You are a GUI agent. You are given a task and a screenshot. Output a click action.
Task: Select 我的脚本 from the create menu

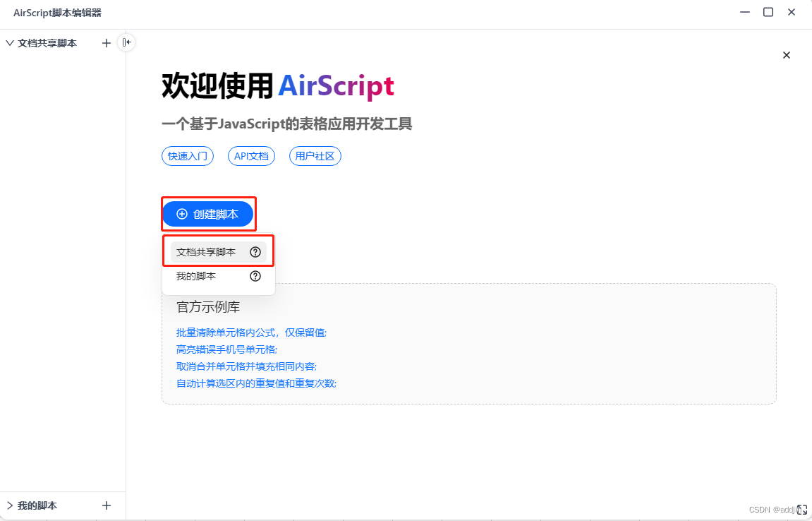point(196,277)
